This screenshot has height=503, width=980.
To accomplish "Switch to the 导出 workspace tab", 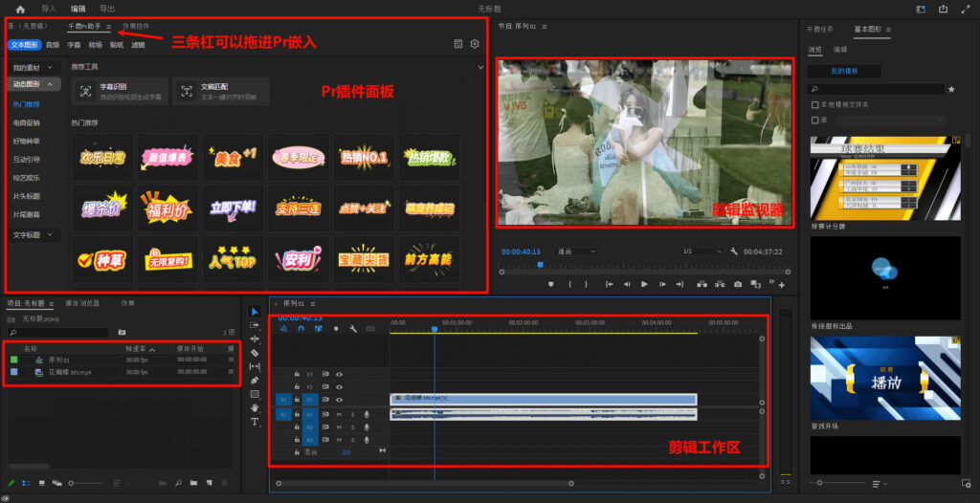I will [107, 9].
